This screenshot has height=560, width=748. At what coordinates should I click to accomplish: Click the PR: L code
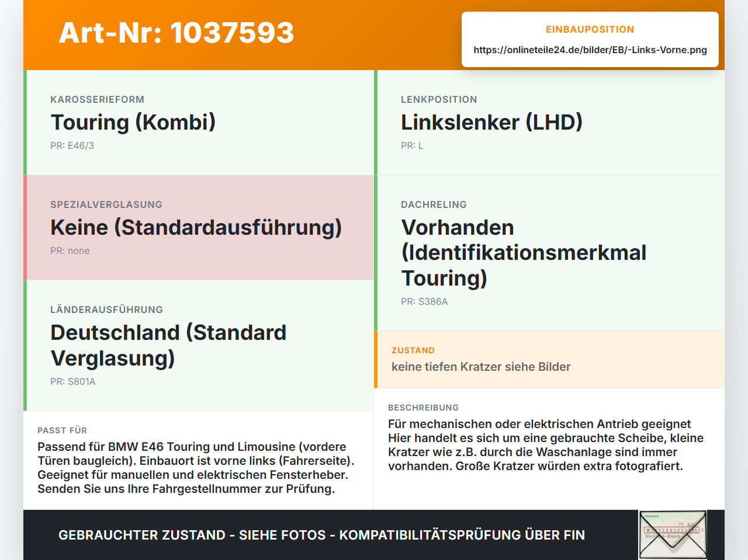point(412,146)
